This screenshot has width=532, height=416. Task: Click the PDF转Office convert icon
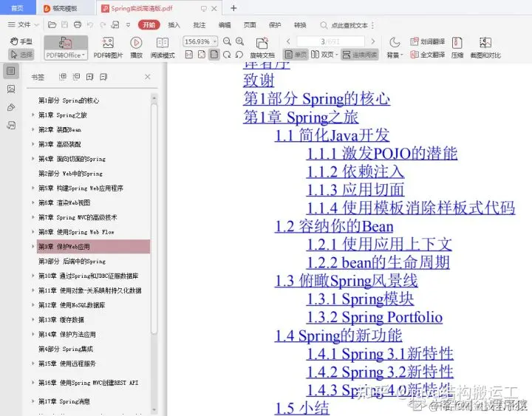(66, 43)
